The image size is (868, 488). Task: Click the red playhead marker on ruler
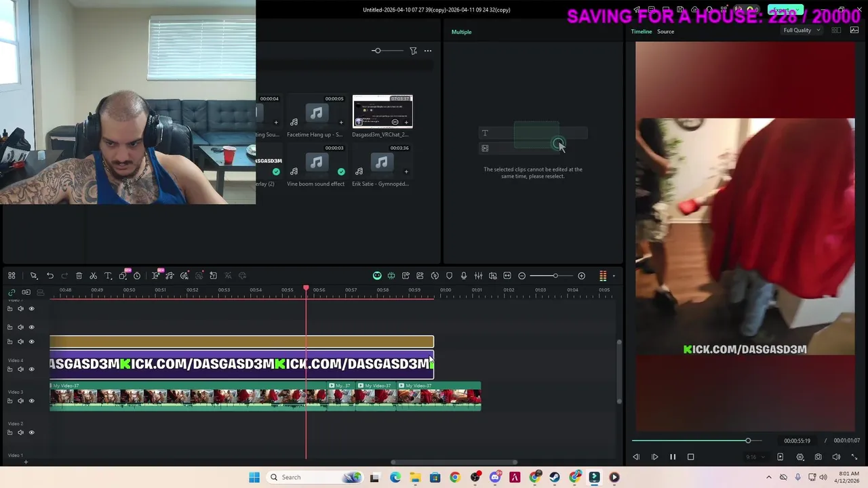[x=306, y=289]
